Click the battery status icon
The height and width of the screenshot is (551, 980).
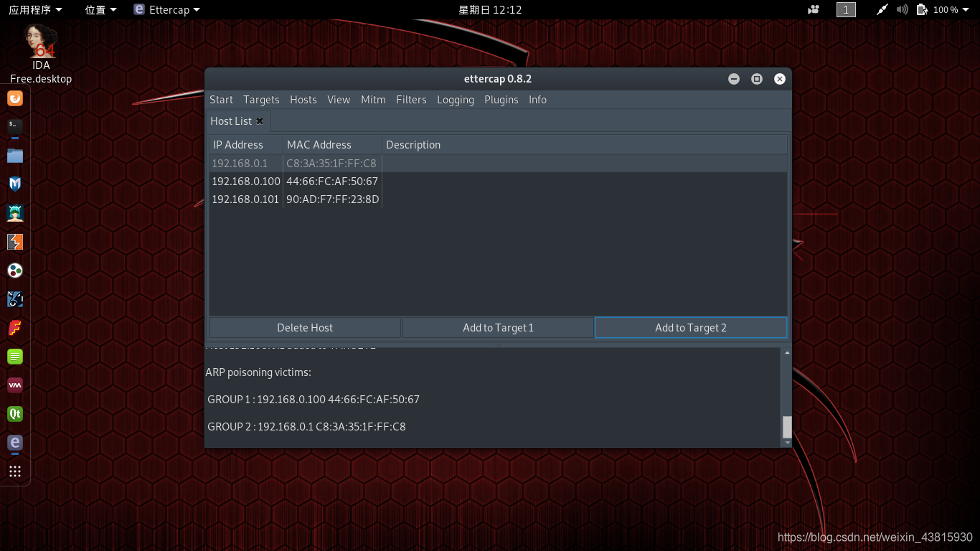(x=923, y=9)
